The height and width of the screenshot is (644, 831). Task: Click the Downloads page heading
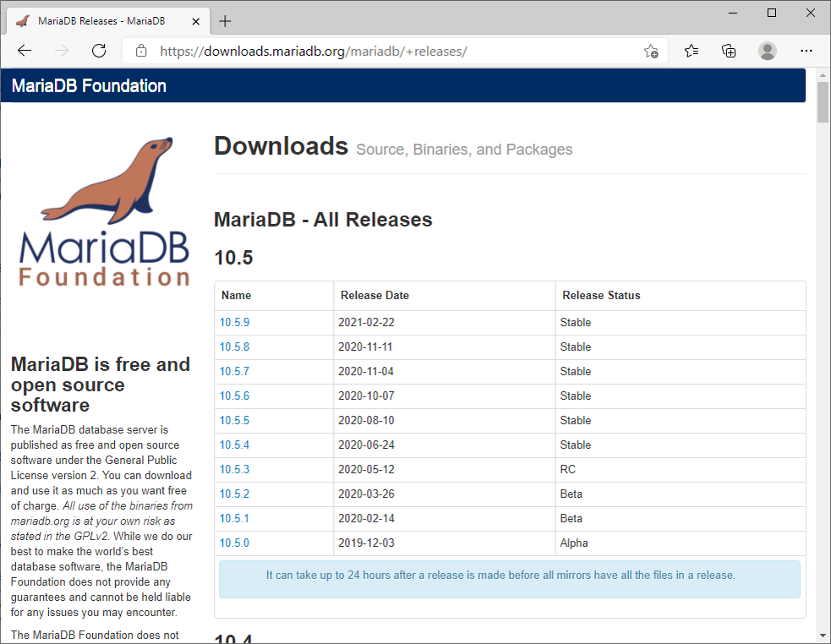(281, 145)
